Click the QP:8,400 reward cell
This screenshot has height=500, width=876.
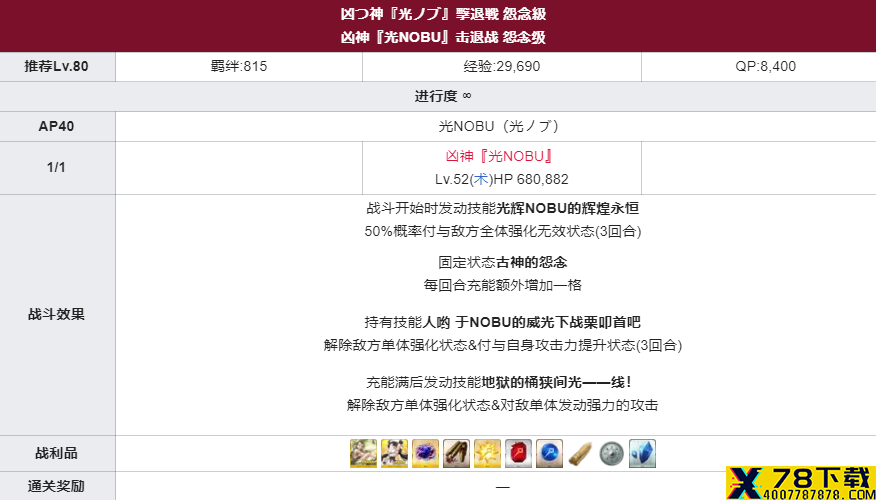[759, 67]
